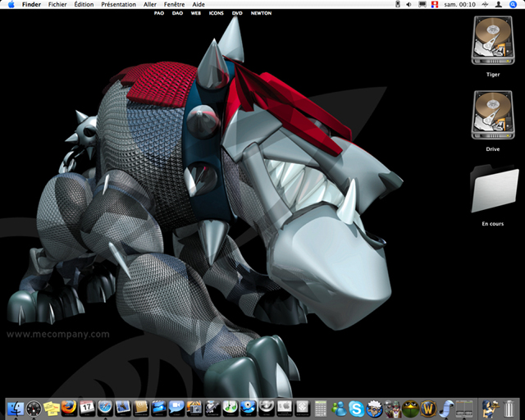Open the Swiss flag input menu

435,4
